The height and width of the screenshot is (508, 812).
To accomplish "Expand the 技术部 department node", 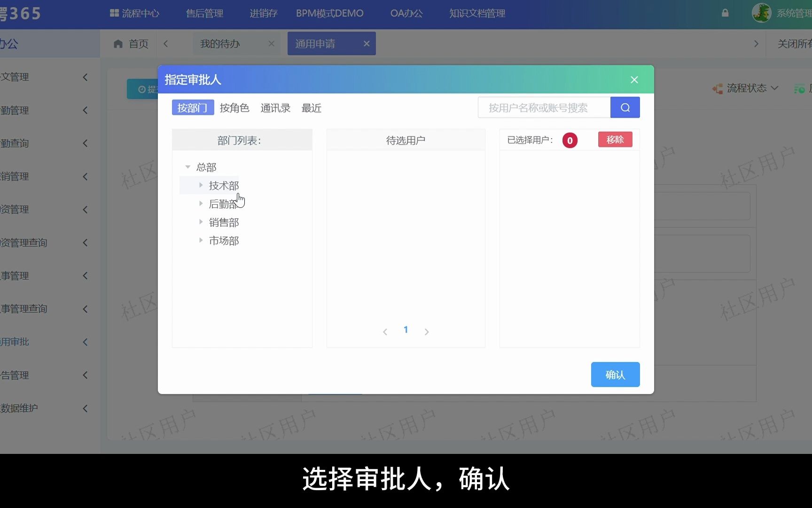I will pyautogui.click(x=201, y=185).
